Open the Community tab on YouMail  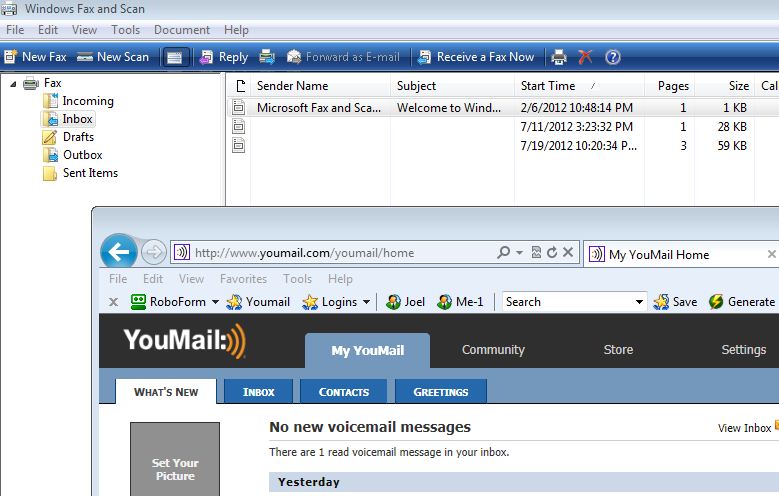point(493,350)
